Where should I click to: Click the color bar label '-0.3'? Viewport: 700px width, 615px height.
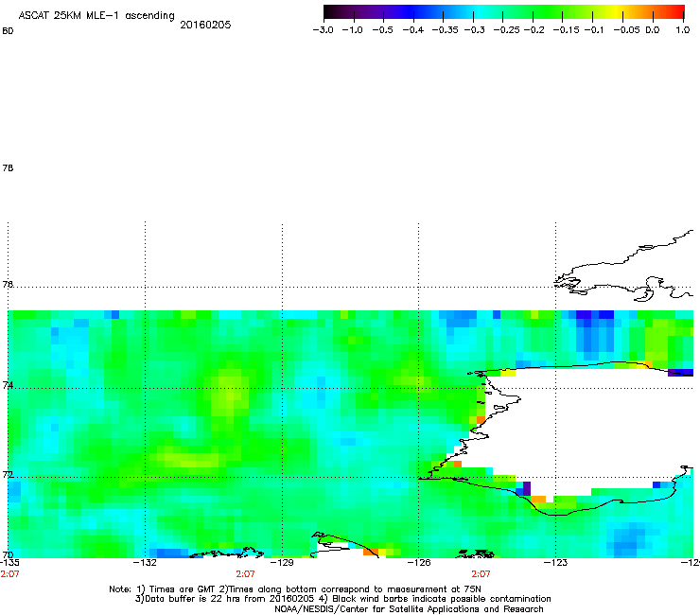pos(474,30)
